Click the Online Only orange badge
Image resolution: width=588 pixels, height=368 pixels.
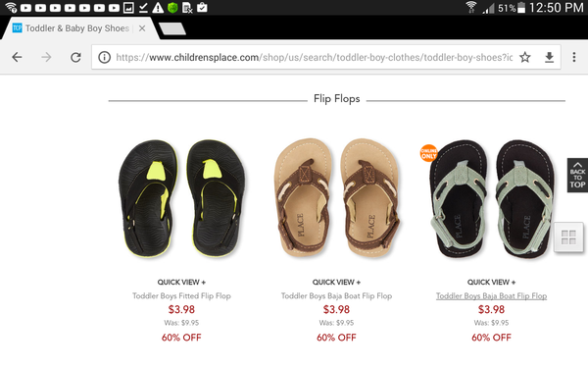428,153
